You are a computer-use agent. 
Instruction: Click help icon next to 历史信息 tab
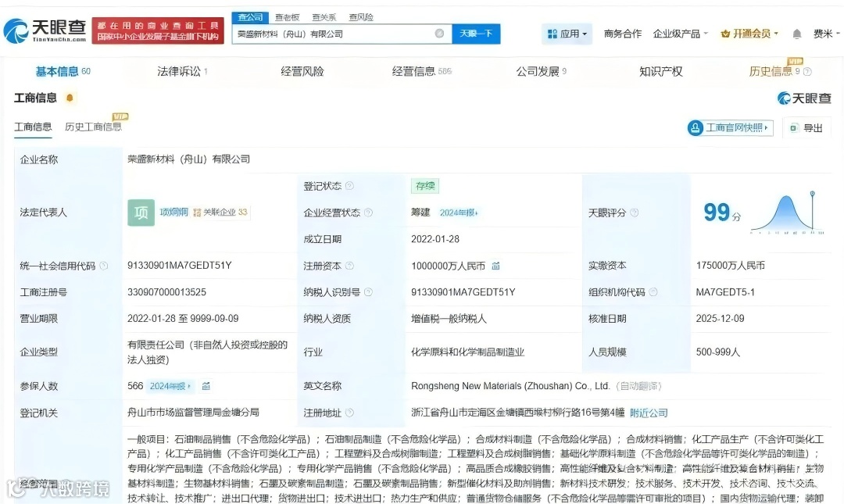point(807,71)
